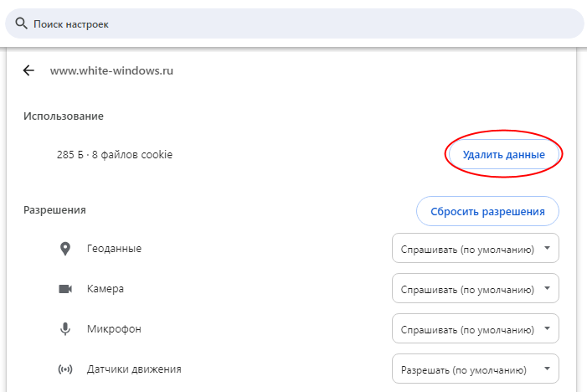587x392 pixels.
Task: Click the Геоданные label
Action: 114,249
